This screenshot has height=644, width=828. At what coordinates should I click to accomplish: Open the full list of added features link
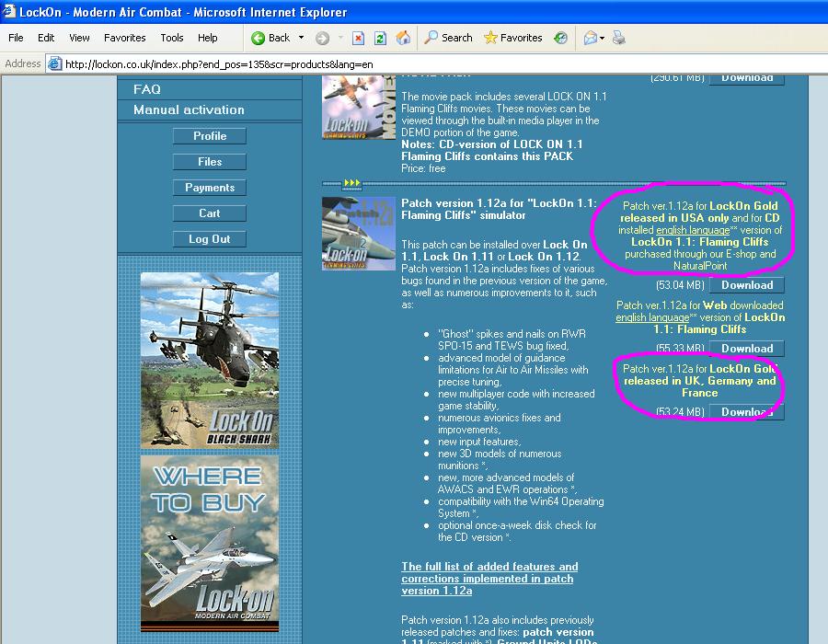489,579
